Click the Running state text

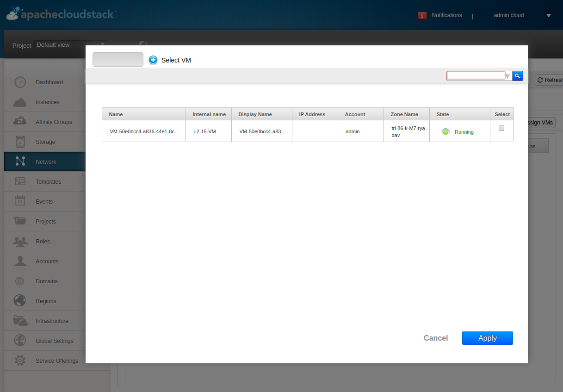464,132
